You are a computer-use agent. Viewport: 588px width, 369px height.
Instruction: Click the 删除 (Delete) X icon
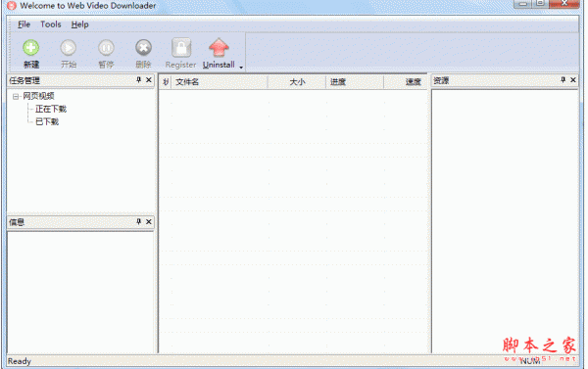(144, 48)
